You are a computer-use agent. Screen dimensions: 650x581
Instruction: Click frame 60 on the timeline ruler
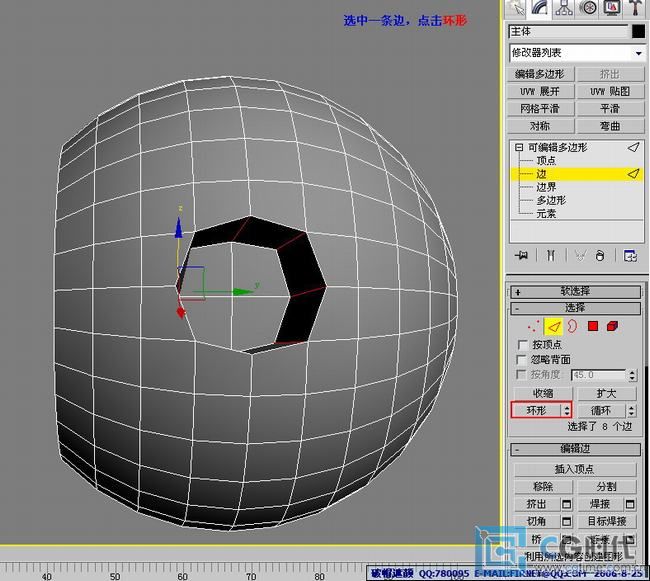[x=182, y=576]
